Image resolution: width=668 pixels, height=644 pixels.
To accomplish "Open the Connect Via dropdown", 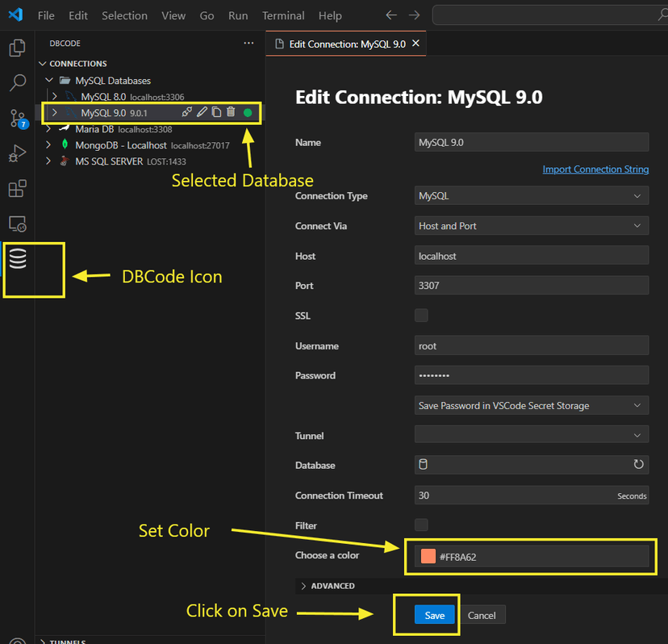I will 531,225.
